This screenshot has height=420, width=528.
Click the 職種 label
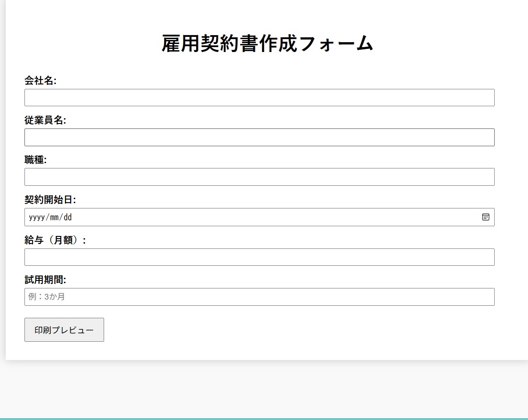pyautogui.click(x=36, y=160)
